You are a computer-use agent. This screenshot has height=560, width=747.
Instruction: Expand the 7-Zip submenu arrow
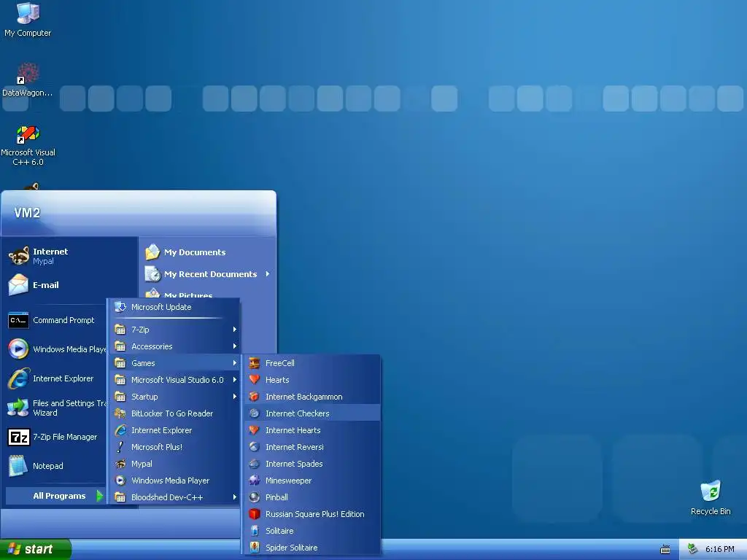[234, 330]
